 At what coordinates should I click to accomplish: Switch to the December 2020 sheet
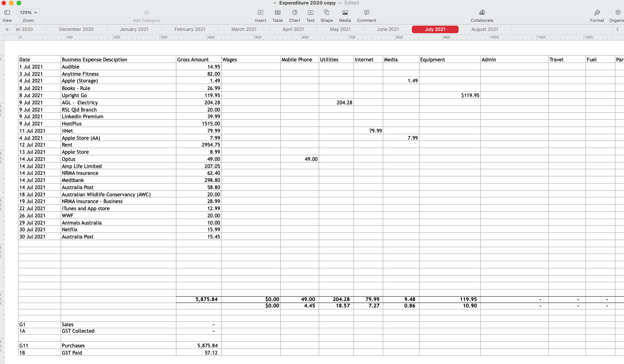[76, 29]
